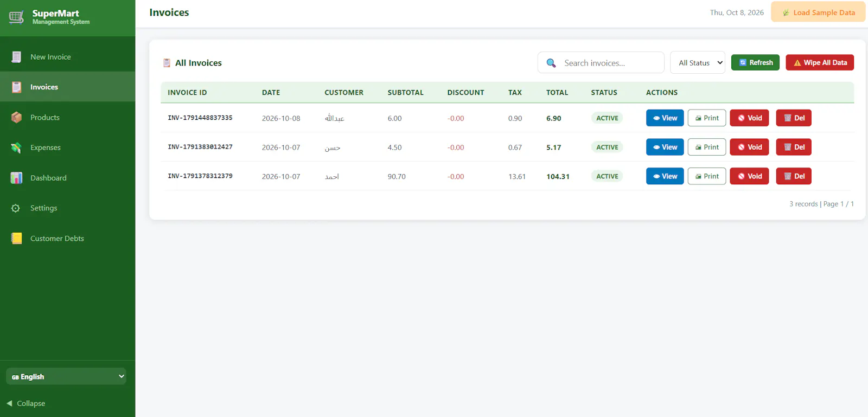Screen dimensions: 868x417
Task: Void invoice INV-1791383012427
Action: click(x=749, y=147)
